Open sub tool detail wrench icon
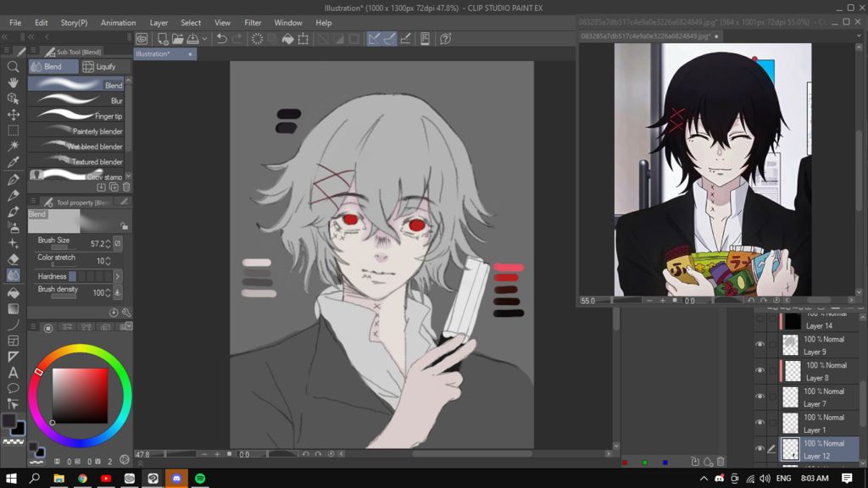 [126, 313]
